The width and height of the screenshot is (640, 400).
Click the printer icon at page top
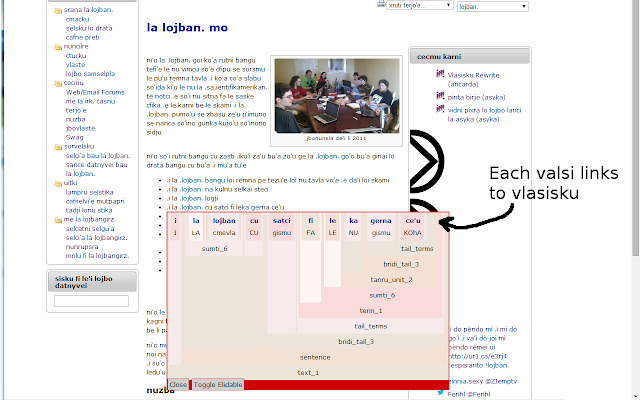(x=381, y=5)
